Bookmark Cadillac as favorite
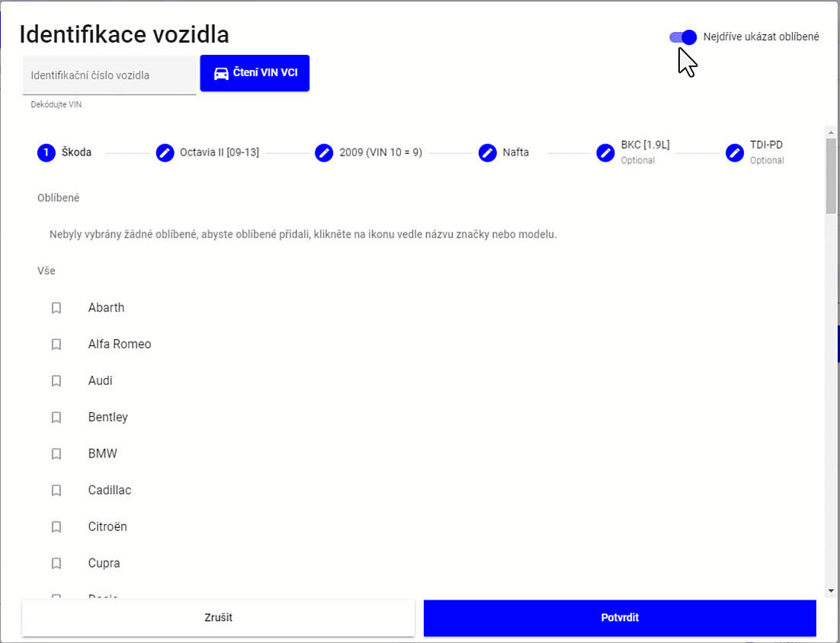 pyautogui.click(x=56, y=491)
